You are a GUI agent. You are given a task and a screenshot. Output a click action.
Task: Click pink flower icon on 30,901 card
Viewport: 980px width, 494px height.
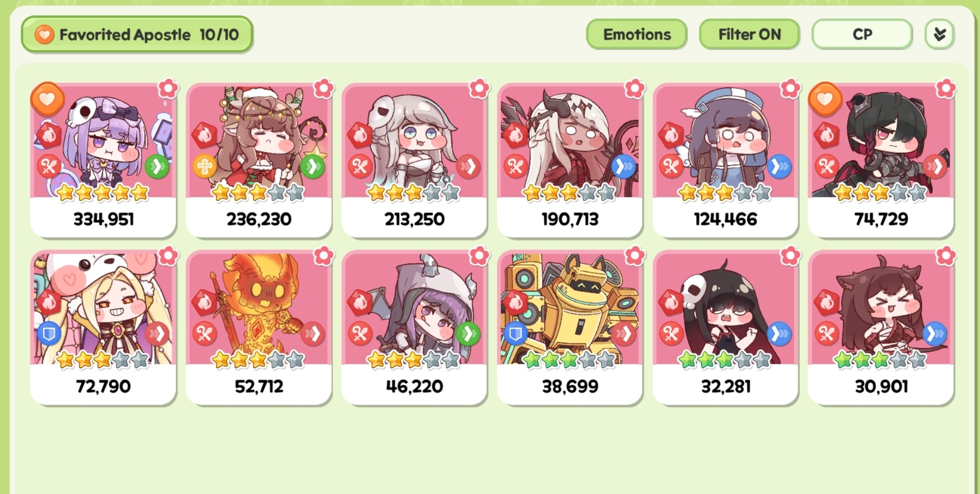(946, 256)
